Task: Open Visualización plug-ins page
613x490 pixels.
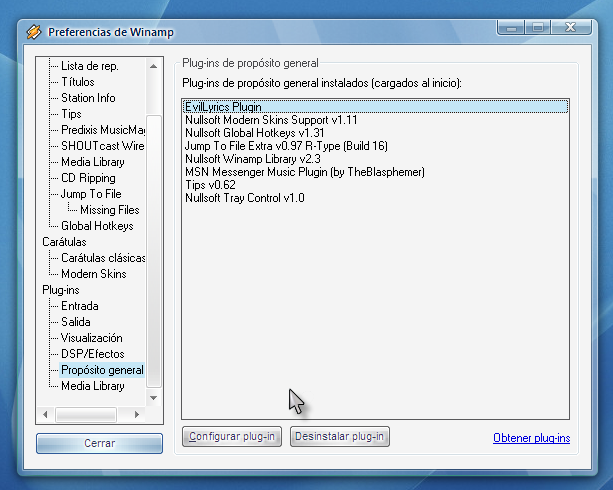Action: [91, 339]
